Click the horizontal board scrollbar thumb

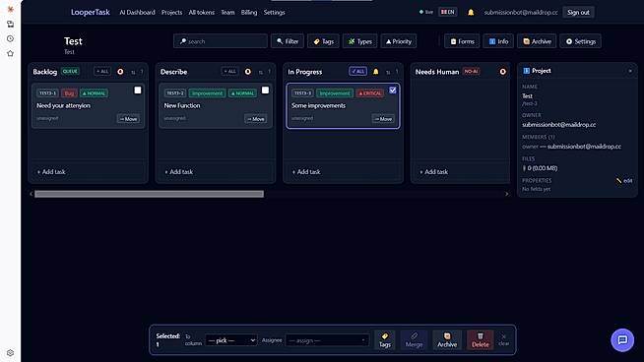coord(149,194)
